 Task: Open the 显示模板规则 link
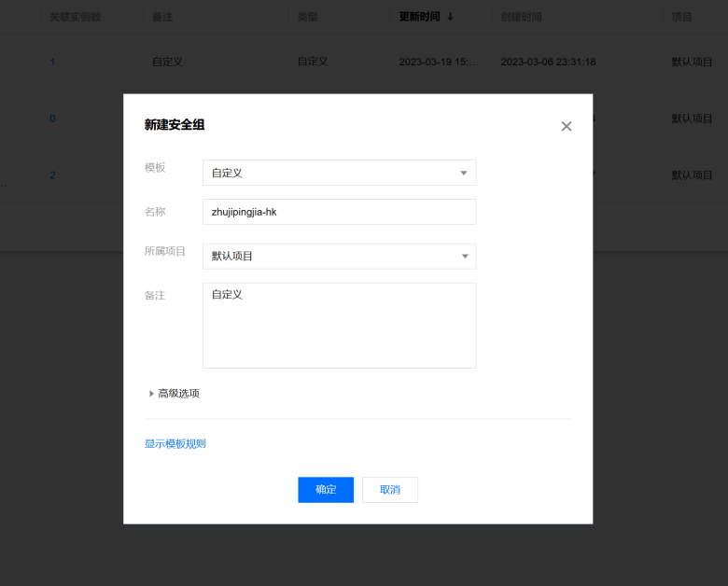pos(175,443)
